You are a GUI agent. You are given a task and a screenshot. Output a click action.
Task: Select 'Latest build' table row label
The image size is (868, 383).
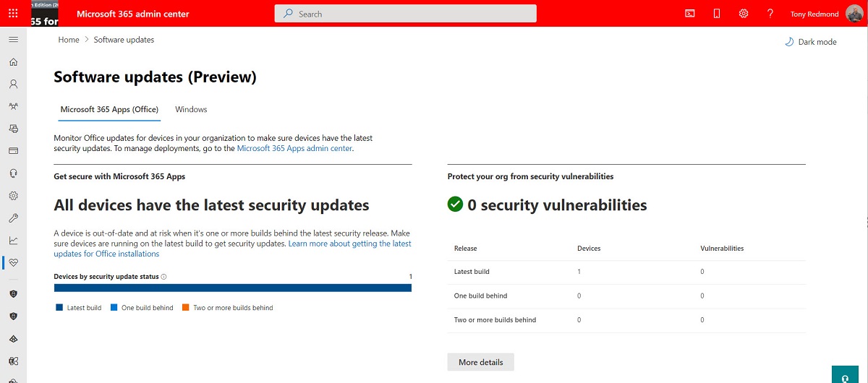tap(472, 272)
